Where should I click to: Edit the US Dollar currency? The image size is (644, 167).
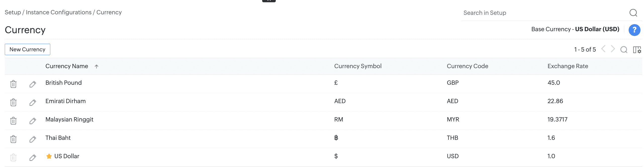33,157
